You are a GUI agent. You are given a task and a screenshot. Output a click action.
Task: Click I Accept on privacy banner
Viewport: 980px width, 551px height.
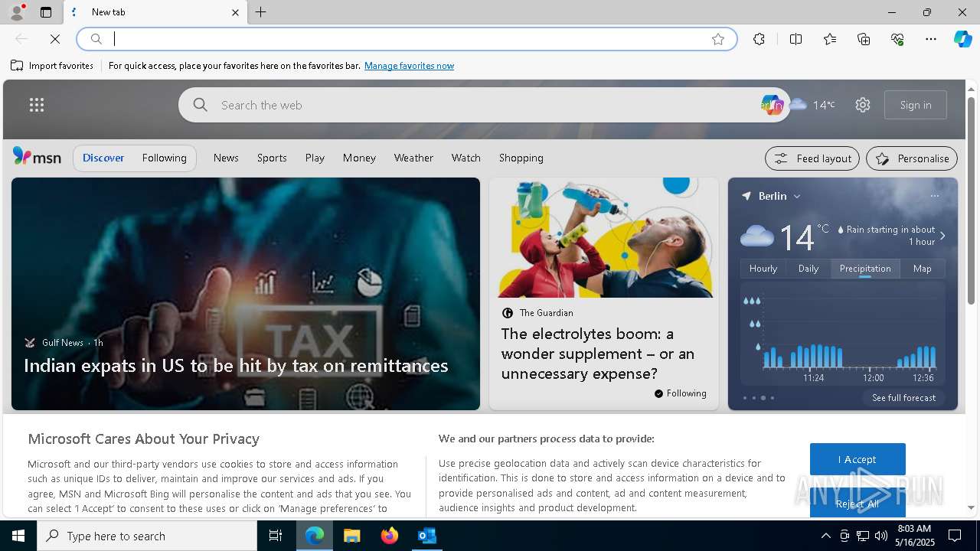click(857, 459)
